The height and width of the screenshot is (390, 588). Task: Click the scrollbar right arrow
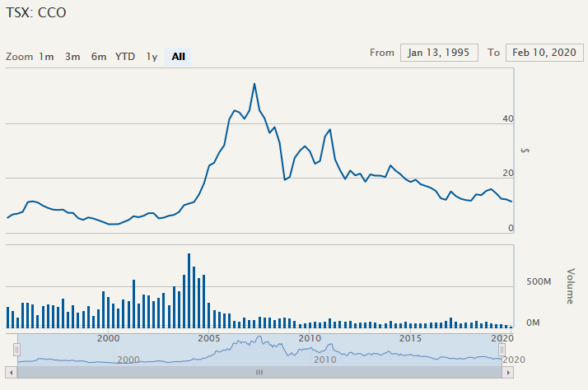point(508,372)
